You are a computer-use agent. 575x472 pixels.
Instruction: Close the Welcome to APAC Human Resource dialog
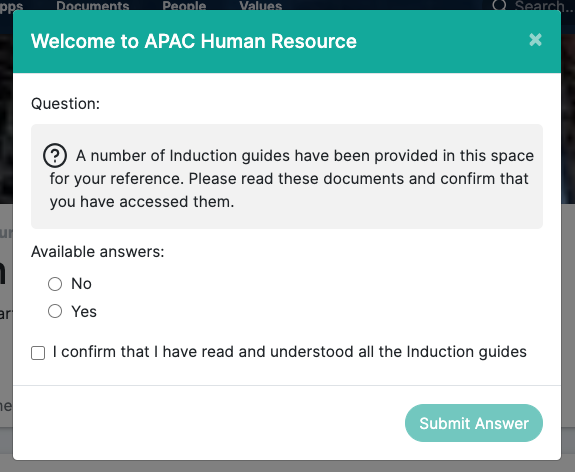(535, 40)
